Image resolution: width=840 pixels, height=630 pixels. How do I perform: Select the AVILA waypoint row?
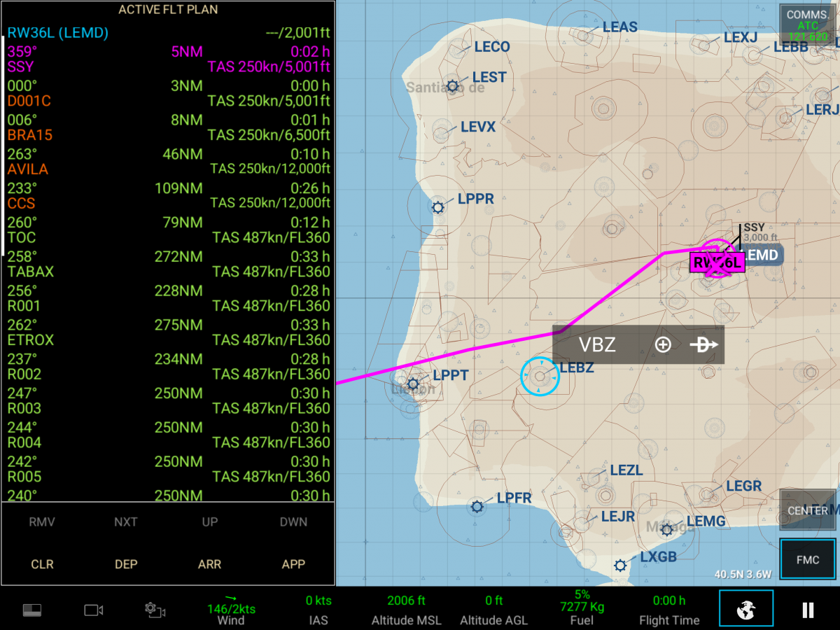point(168,162)
